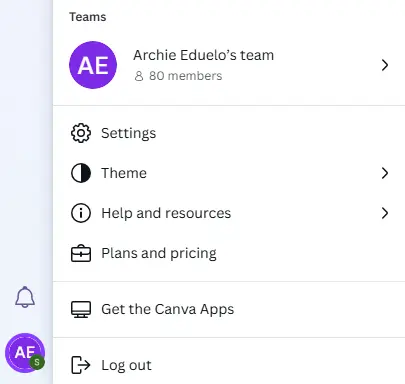Click the members person icon
The height and width of the screenshot is (384, 405).
(139, 76)
